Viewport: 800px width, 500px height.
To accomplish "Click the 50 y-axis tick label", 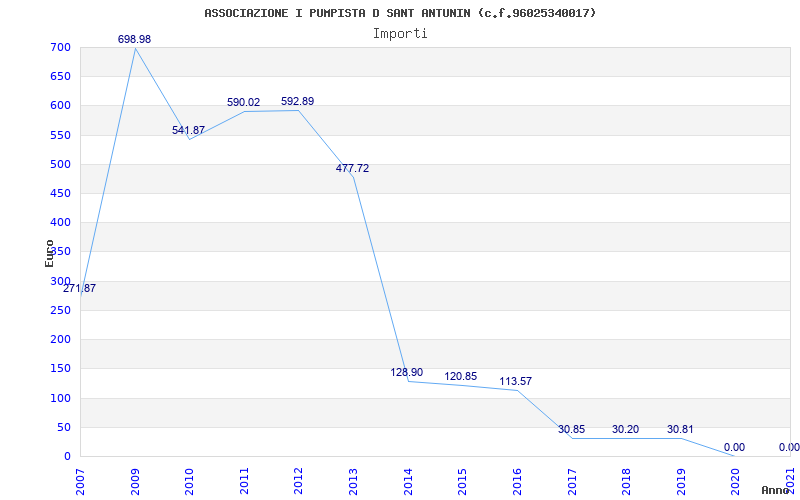I will pos(63,427).
